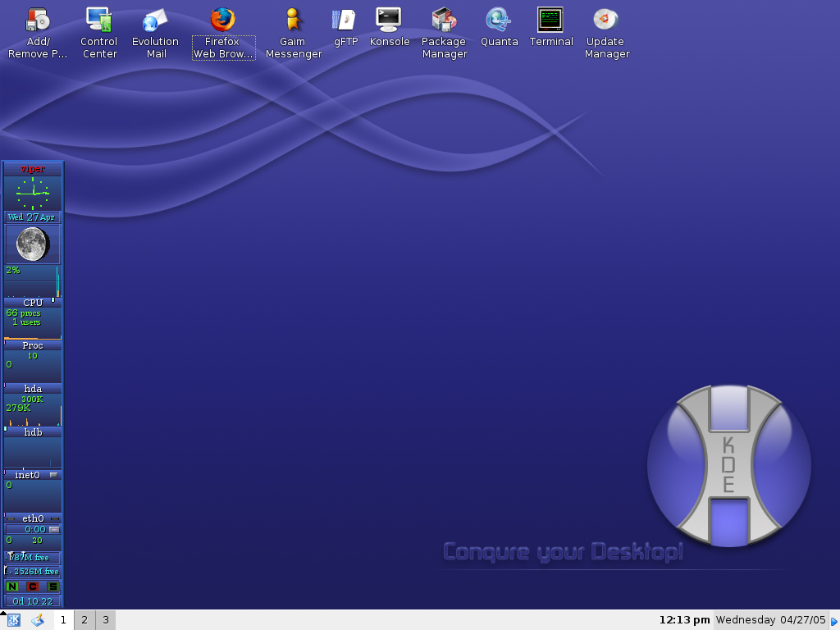Screen dimensions: 840x630
Task: Open the K menu in the panel
Action: click(x=14, y=620)
